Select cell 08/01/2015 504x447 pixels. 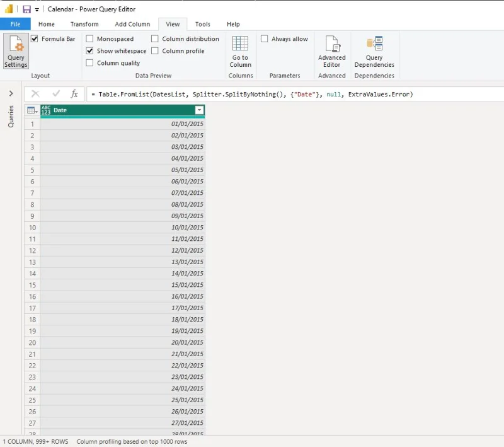[122, 204]
